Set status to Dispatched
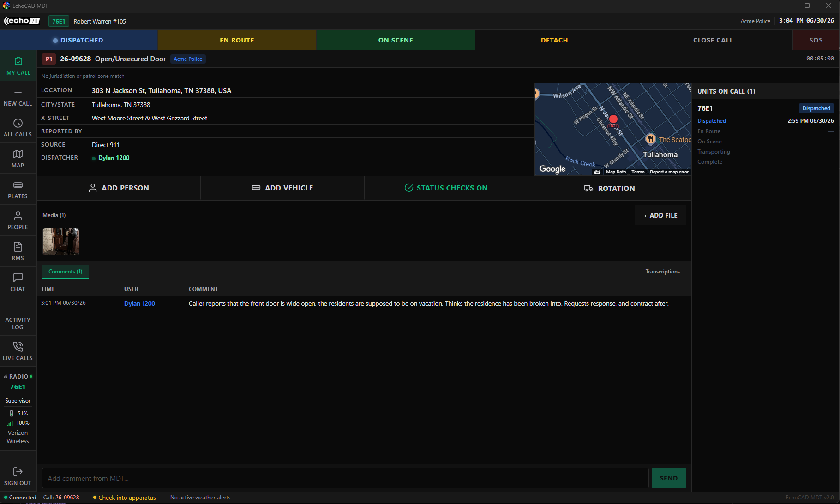The height and width of the screenshot is (504, 840). coord(79,40)
